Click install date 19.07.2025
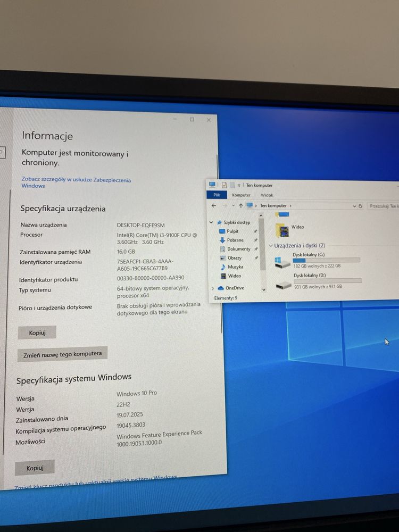This screenshot has width=399, height=532. click(130, 414)
